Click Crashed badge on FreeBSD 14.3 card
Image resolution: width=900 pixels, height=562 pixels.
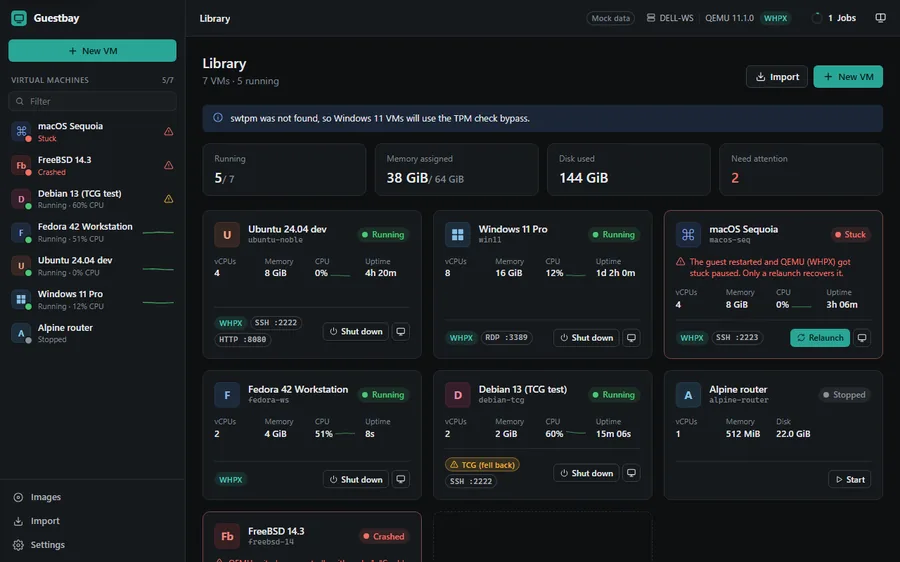383,536
